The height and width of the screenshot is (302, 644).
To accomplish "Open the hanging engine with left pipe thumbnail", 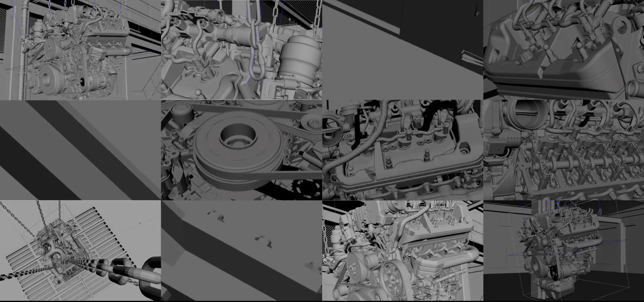I will [x=80, y=50].
